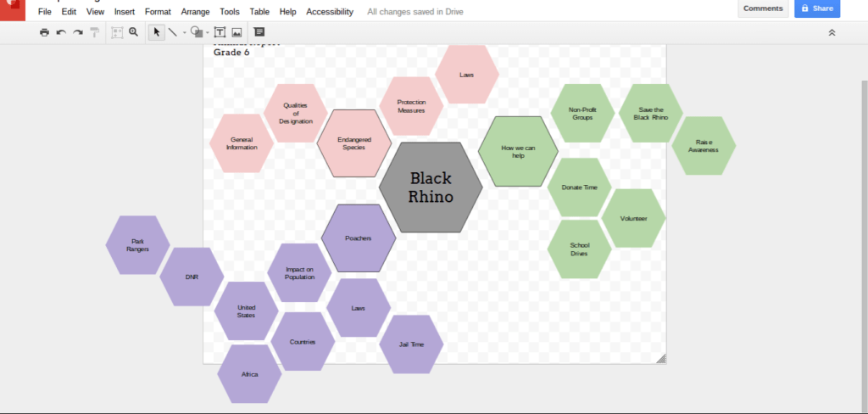868x414 pixels.
Task: Select the pink Laws hexagon
Action: click(x=467, y=75)
